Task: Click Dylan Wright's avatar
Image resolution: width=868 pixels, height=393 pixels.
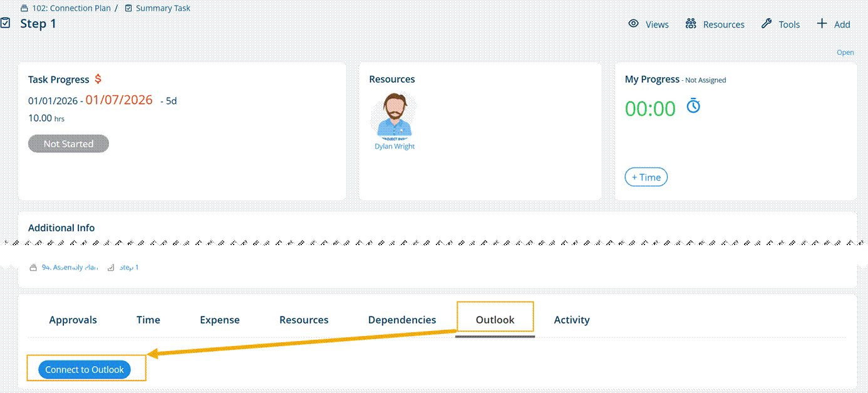Action: tap(395, 117)
